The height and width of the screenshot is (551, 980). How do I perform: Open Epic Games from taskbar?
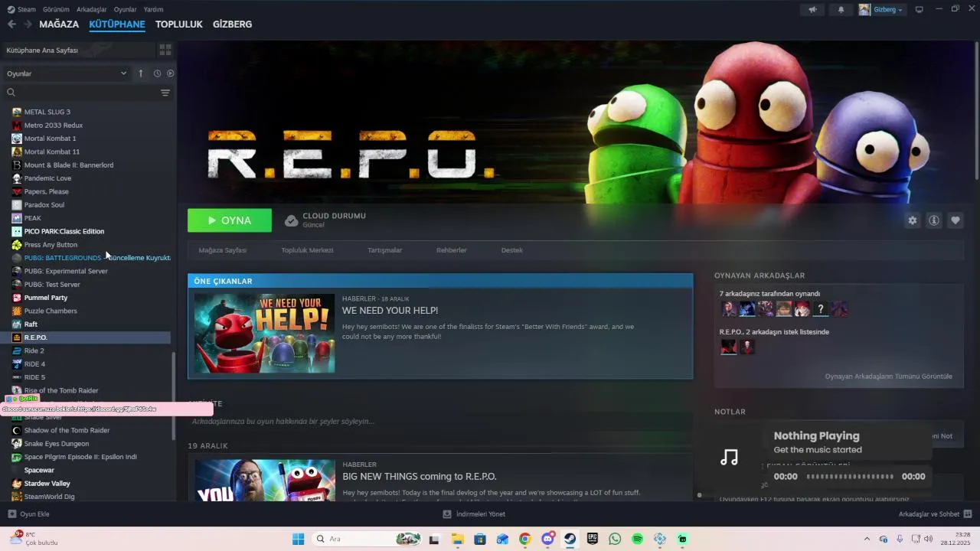pos(593,539)
